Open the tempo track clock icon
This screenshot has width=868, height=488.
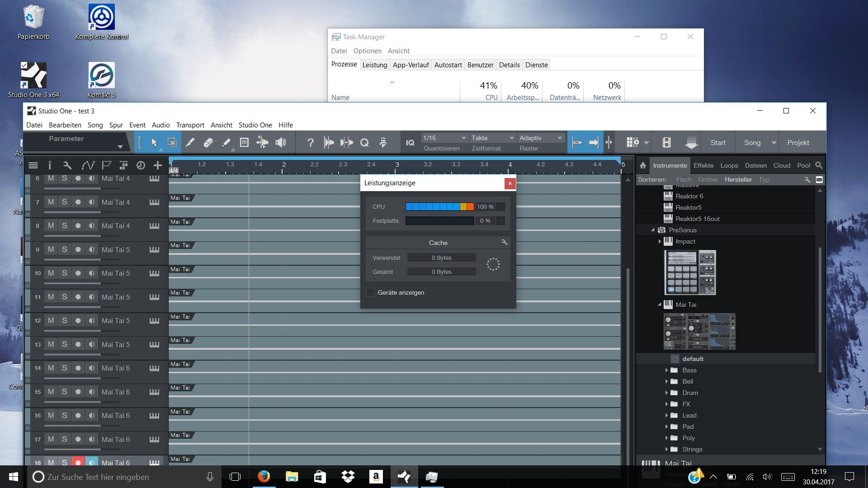141,165
